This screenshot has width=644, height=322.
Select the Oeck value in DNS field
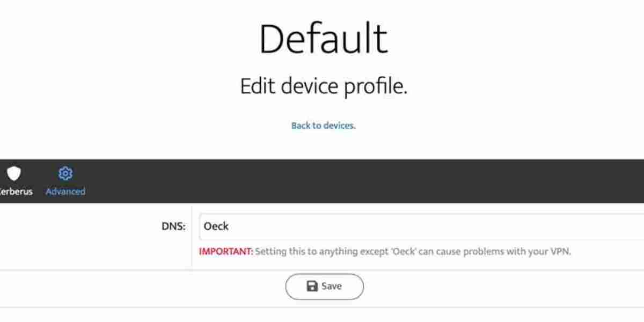coord(216,226)
